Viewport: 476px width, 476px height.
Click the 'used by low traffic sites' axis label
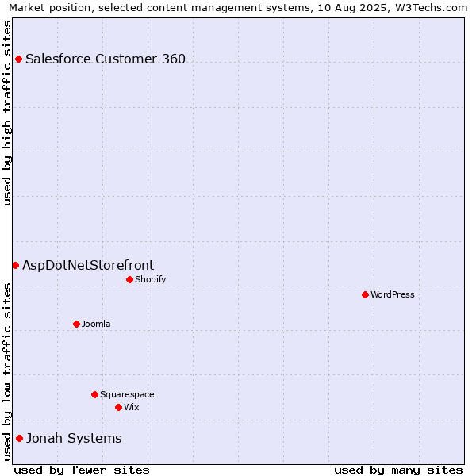coord(6,372)
